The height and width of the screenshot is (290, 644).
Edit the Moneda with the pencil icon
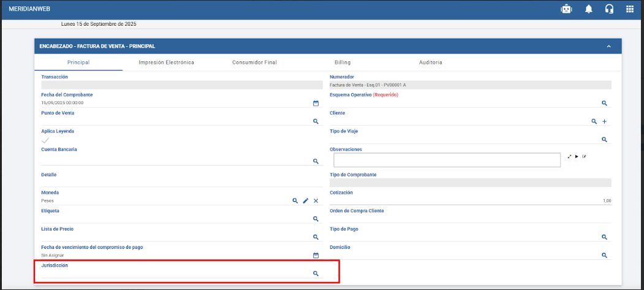pos(306,201)
